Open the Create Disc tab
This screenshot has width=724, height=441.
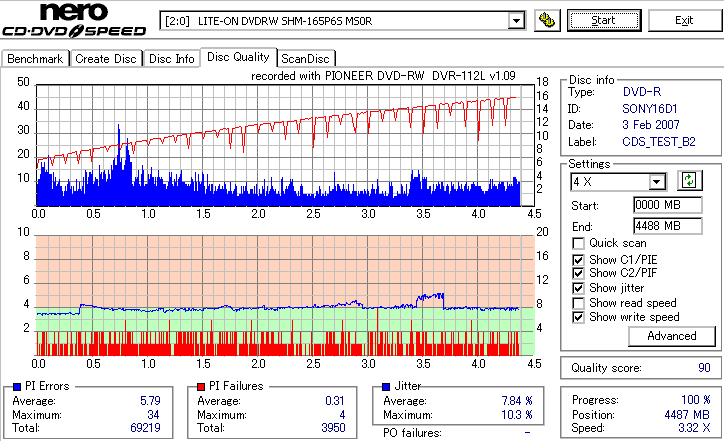click(x=106, y=59)
